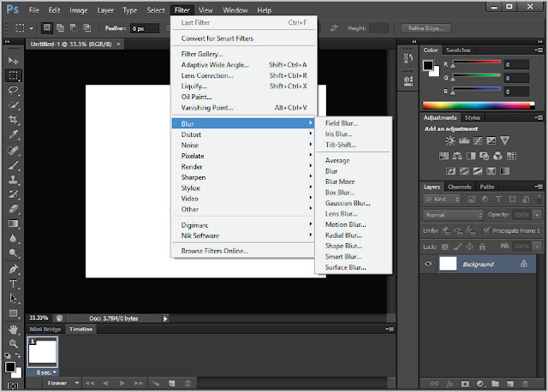Play the timeline animation

[122, 383]
